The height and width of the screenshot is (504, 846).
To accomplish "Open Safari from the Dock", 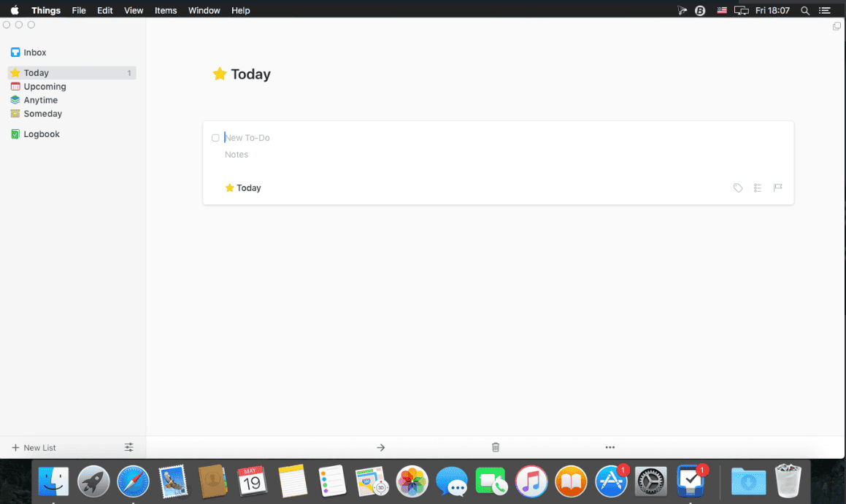I will (134, 481).
